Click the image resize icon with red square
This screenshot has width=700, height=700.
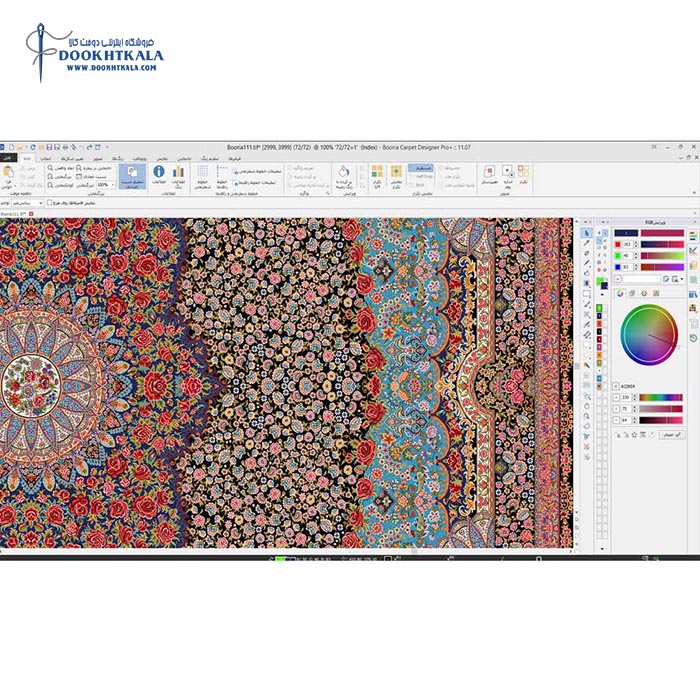(x=489, y=171)
